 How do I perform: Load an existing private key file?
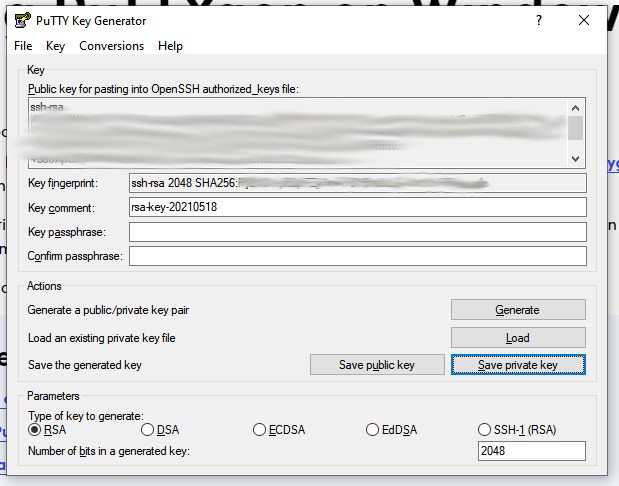click(x=518, y=338)
